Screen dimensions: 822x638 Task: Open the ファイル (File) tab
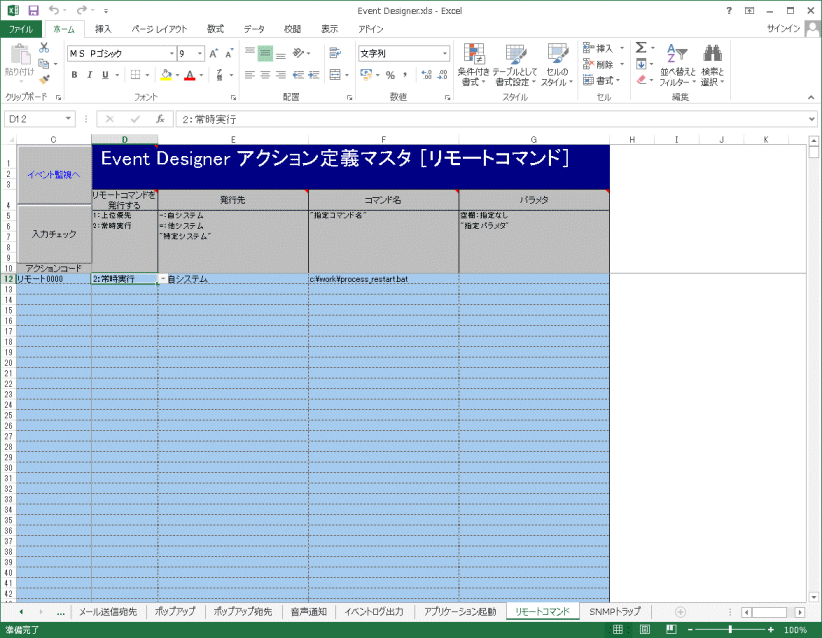20,29
